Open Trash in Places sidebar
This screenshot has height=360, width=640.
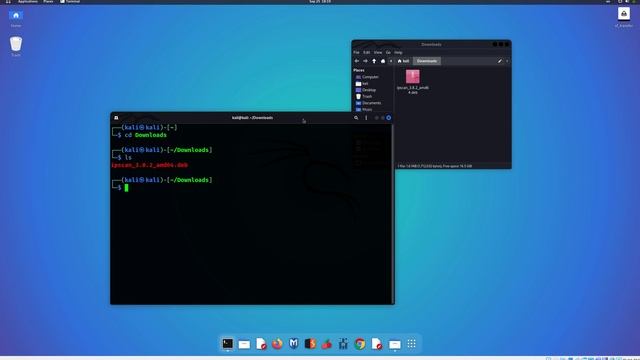point(364,96)
